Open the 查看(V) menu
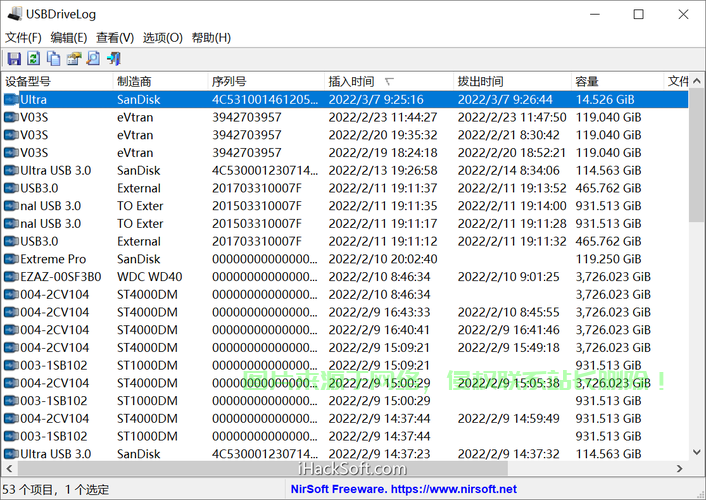Viewport: 706px width, 500px height. click(x=115, y=37)
